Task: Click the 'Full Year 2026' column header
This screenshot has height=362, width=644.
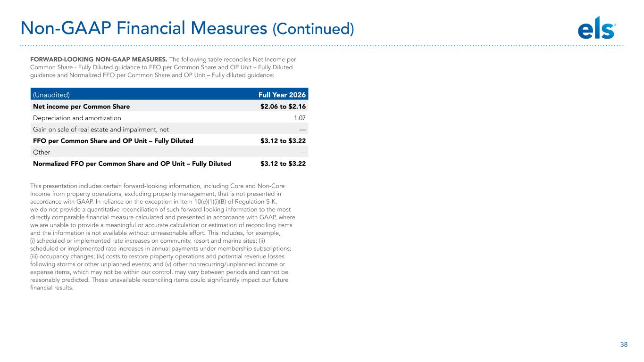Action: pos(282,94)
